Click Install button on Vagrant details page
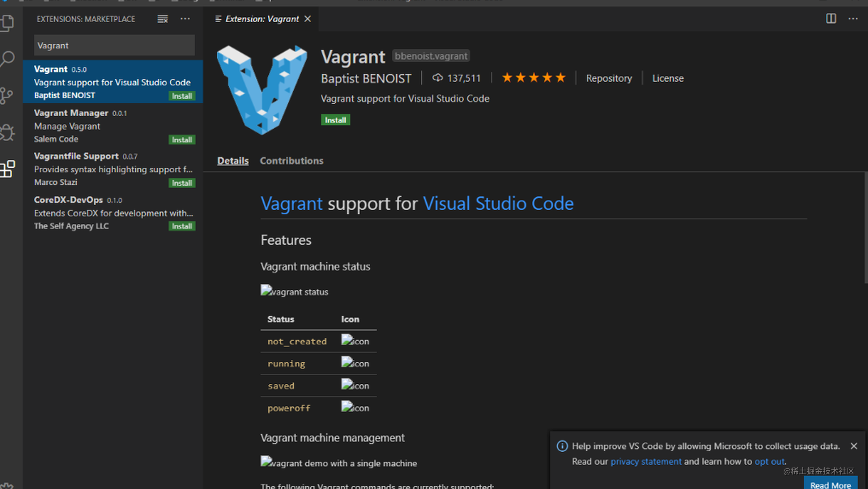 (335, 120)
